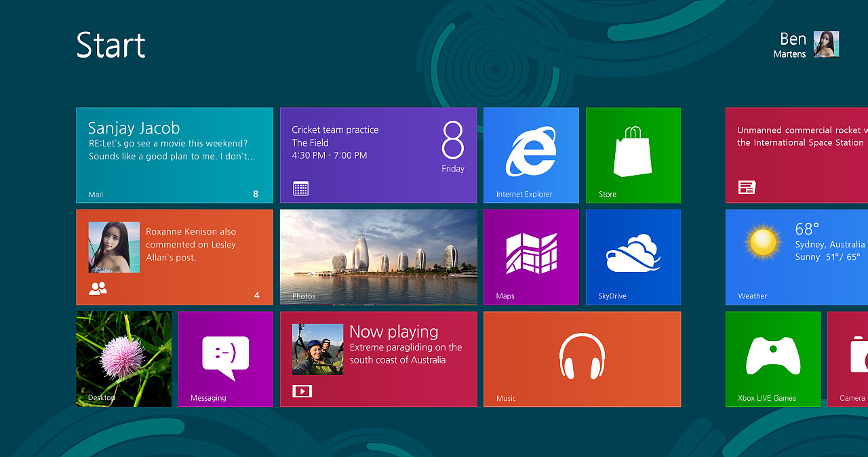
Task: Click the Ben Martens account name
Action: click(x=790, y=45)
